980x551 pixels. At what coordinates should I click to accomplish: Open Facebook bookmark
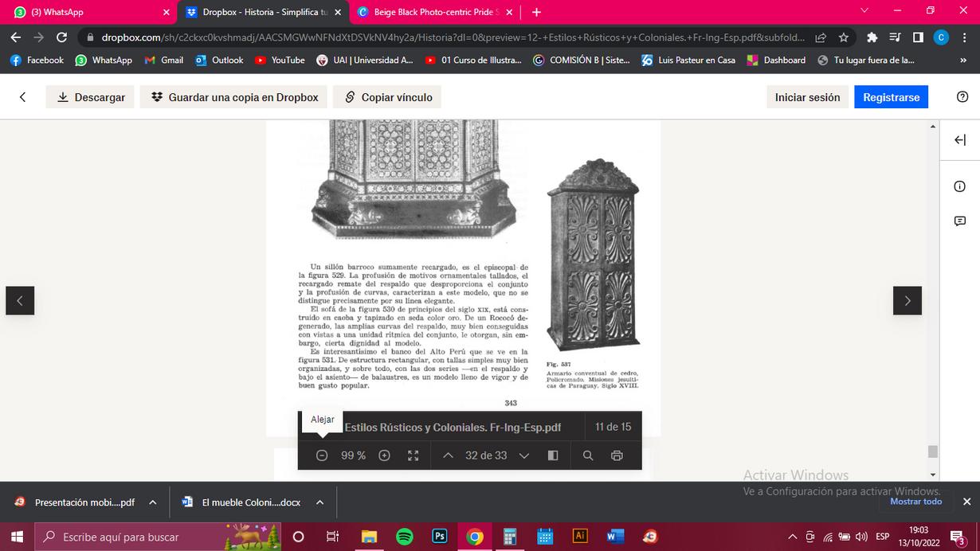tap(37, 60)
